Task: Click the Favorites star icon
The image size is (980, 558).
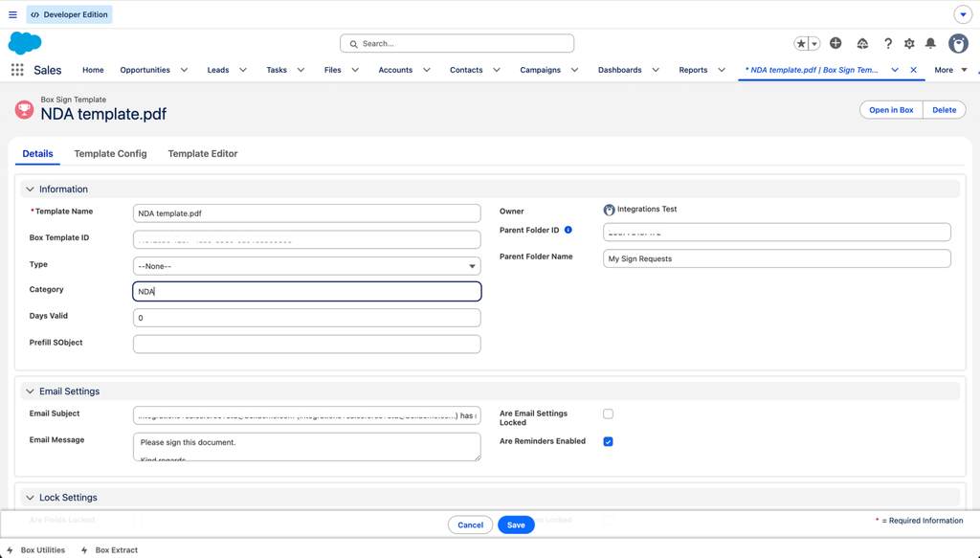Action: pos(801,44)
